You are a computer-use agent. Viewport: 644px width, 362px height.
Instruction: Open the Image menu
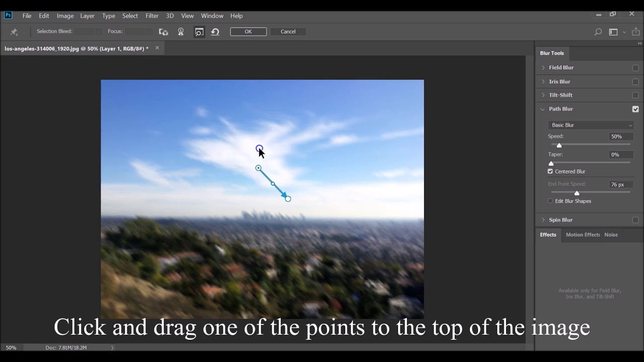coord(65,16)
